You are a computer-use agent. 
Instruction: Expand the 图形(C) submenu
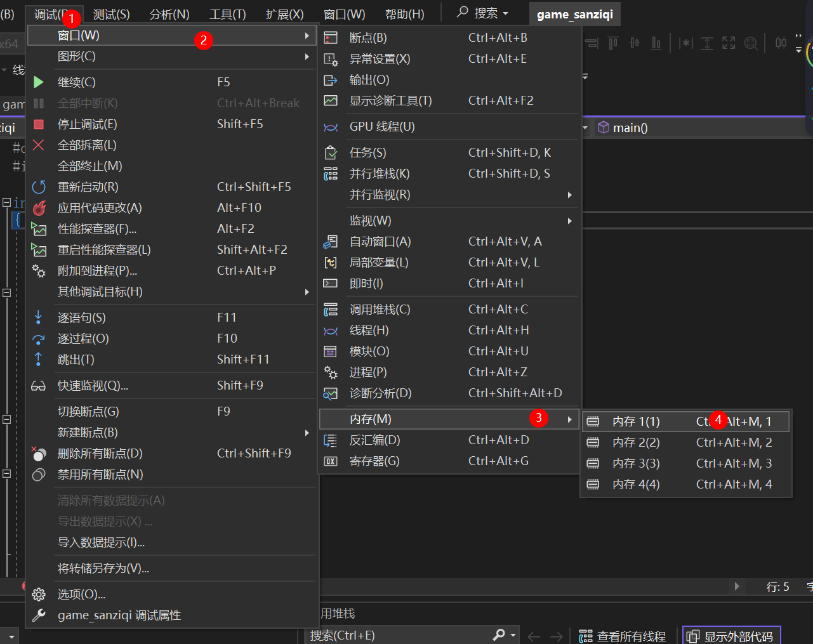[x=307, y=56]
